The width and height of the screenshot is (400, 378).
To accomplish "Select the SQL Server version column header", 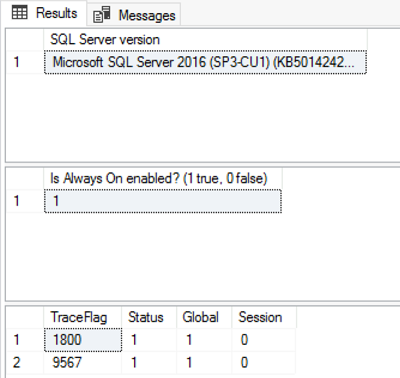I will (x=205, y=40).
